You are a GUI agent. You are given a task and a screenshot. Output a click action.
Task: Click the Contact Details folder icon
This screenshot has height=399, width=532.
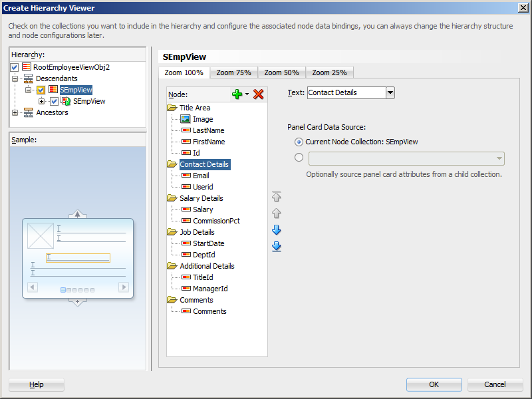point(172,164)
